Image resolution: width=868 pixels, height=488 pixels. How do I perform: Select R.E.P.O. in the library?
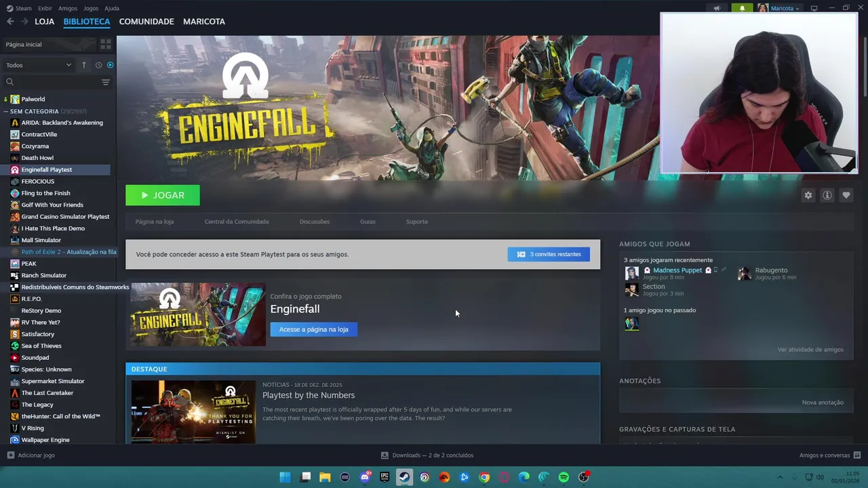click(31, 299)
